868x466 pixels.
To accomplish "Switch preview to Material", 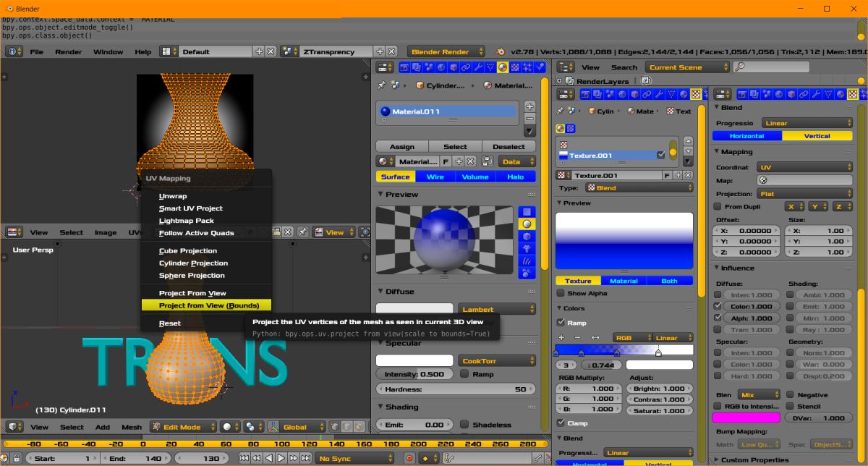I will (x=624, y=281).
